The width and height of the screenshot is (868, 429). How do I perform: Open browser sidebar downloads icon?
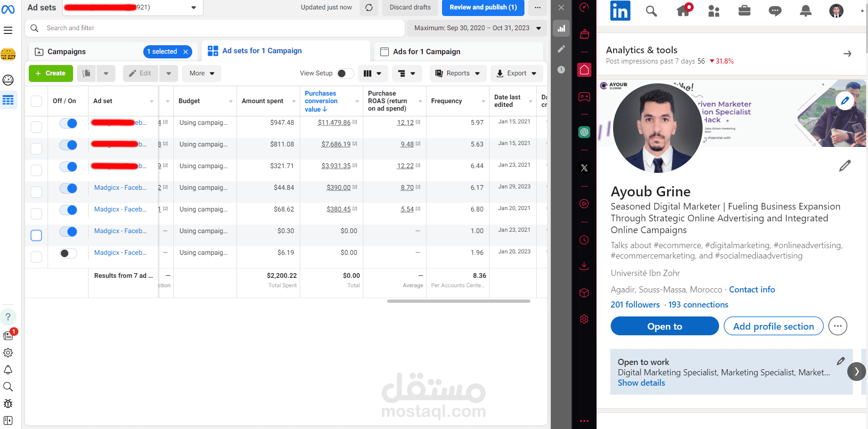tap(584, 266)
